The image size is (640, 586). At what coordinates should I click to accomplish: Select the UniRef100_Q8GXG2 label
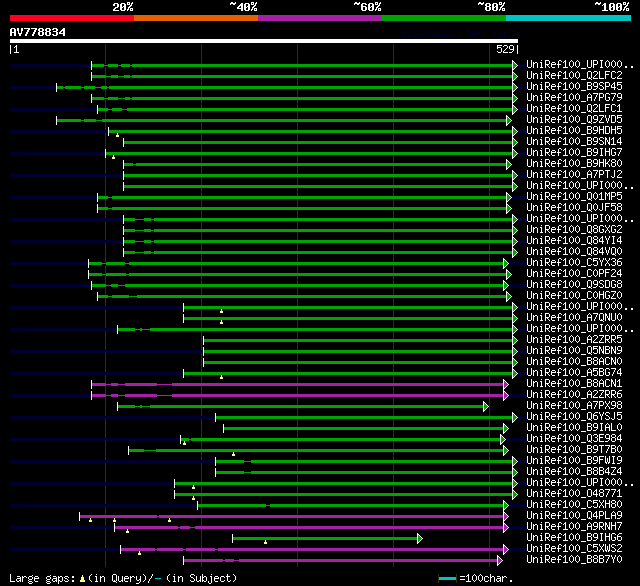[x=574, y=230]
